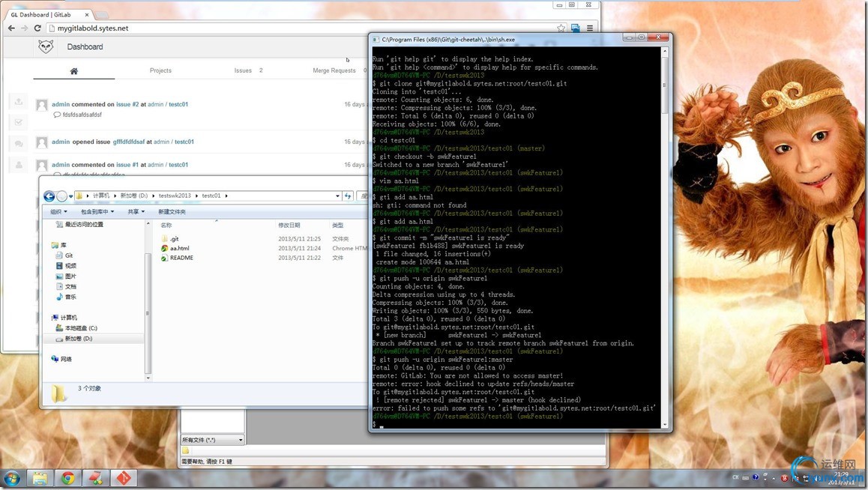The width and height of the screenshot is (868, 490).
Task: Click the Explorer forward button
Action: coord(62,196)
